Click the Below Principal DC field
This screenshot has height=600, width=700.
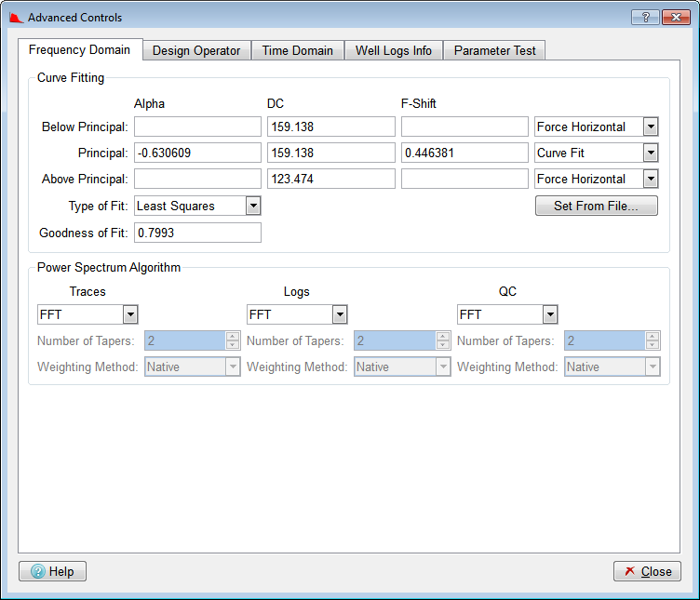point(331,127)
